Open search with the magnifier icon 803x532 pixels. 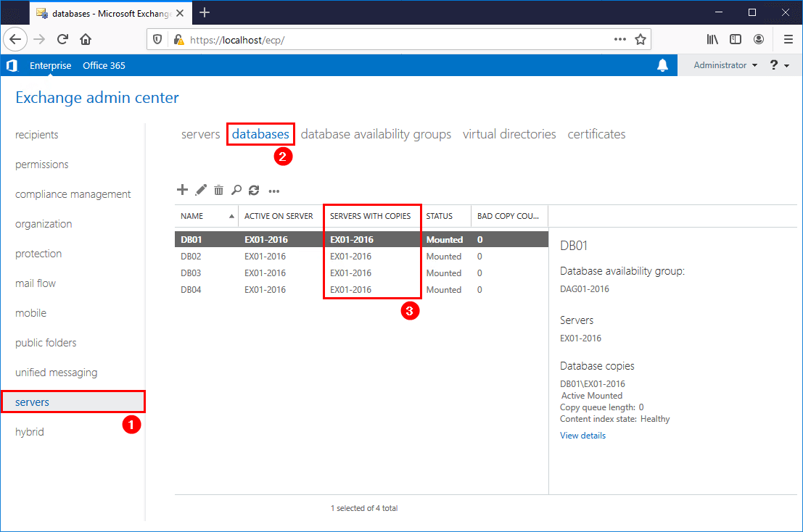(236, 190)
